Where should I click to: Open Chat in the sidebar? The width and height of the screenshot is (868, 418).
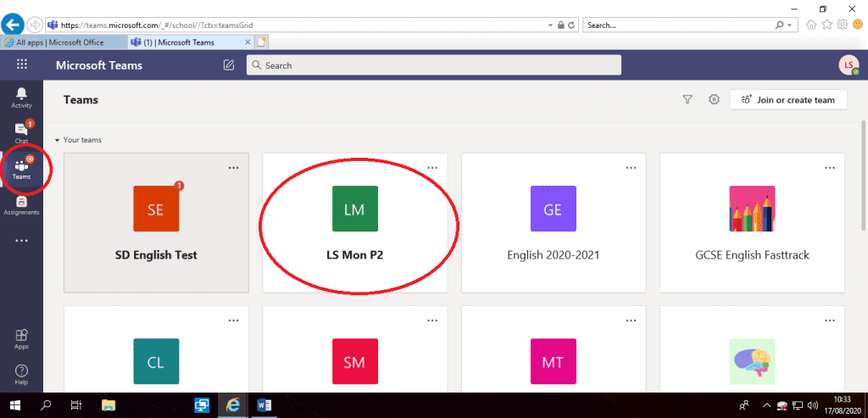[x=21, y=133]
